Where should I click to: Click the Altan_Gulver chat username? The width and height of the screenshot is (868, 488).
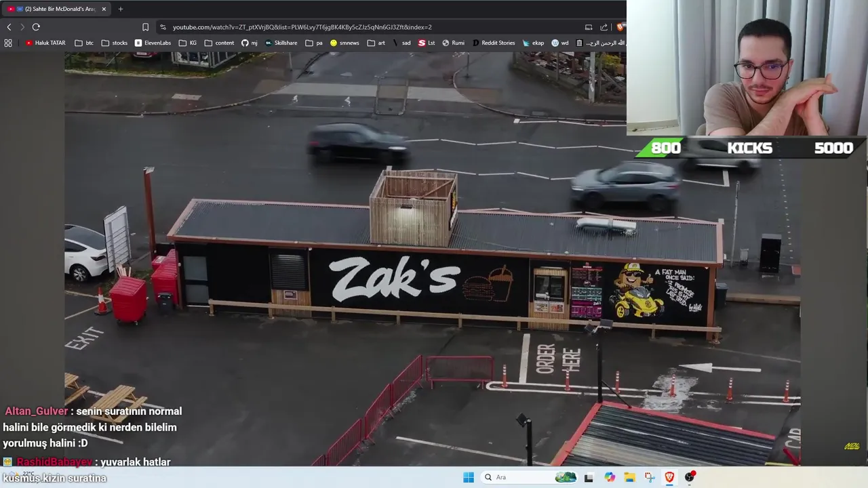coord(37,411)
